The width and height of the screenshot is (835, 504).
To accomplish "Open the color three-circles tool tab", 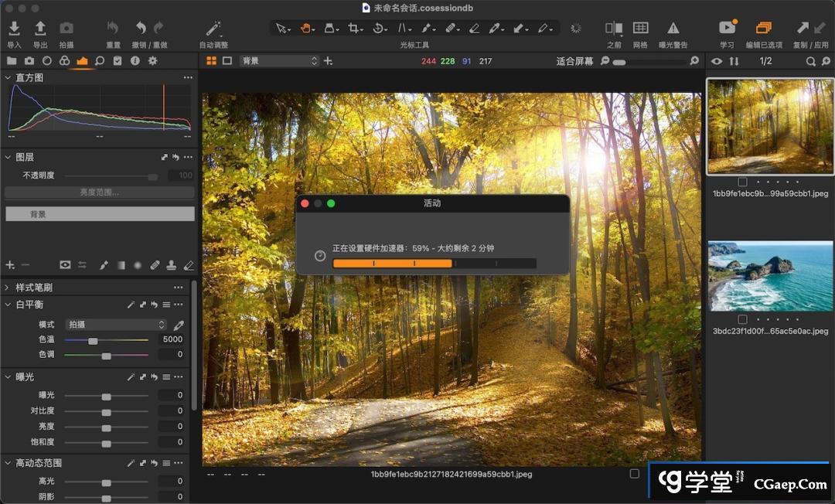I will (65, 60).
